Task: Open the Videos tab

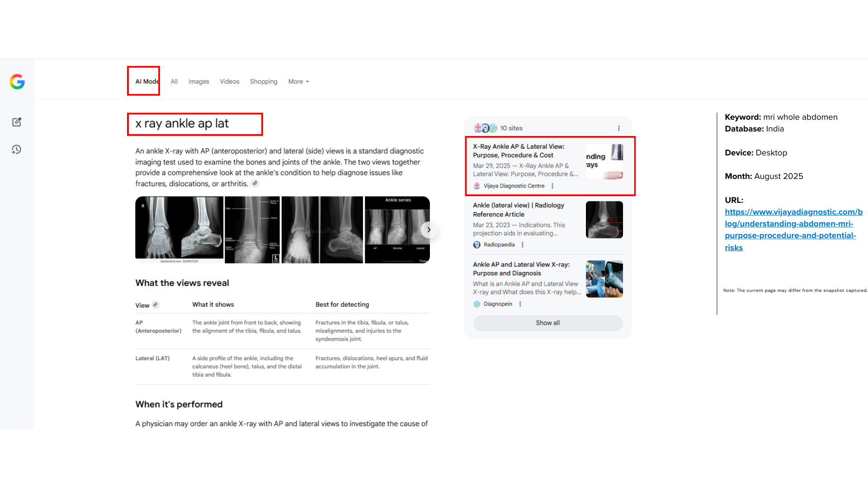Action: [229, 82]
